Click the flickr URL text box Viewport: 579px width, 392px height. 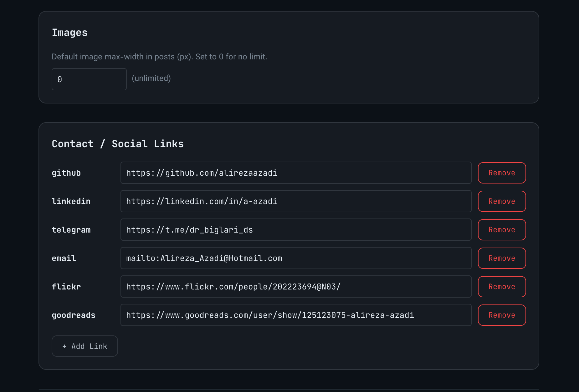[x=296, y=287]
